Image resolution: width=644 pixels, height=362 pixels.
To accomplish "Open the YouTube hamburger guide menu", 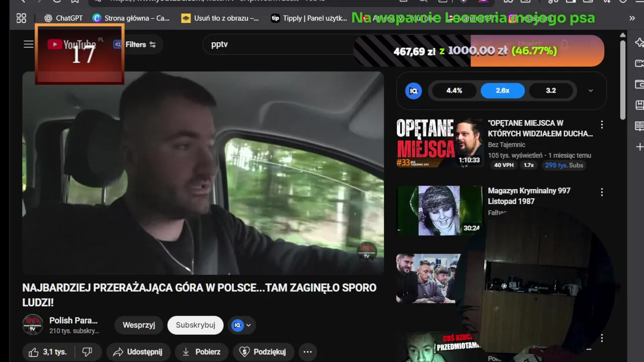I will pos(29,44).
